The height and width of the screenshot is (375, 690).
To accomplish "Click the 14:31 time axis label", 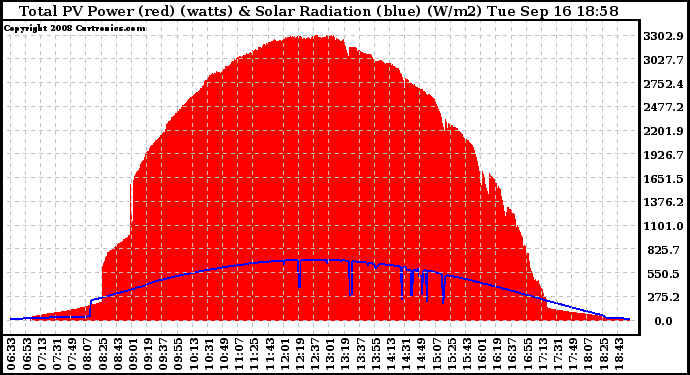I will click(x=405, y=353).
